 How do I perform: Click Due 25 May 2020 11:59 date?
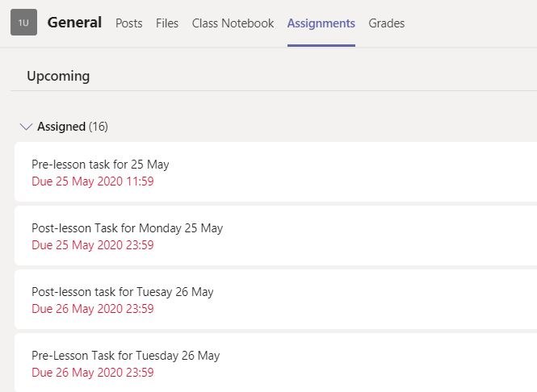pos(93,181)
